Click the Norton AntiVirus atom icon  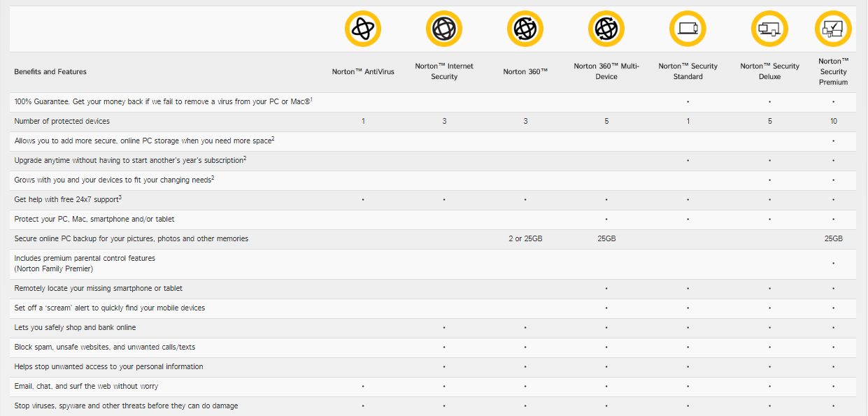[363, 29]
